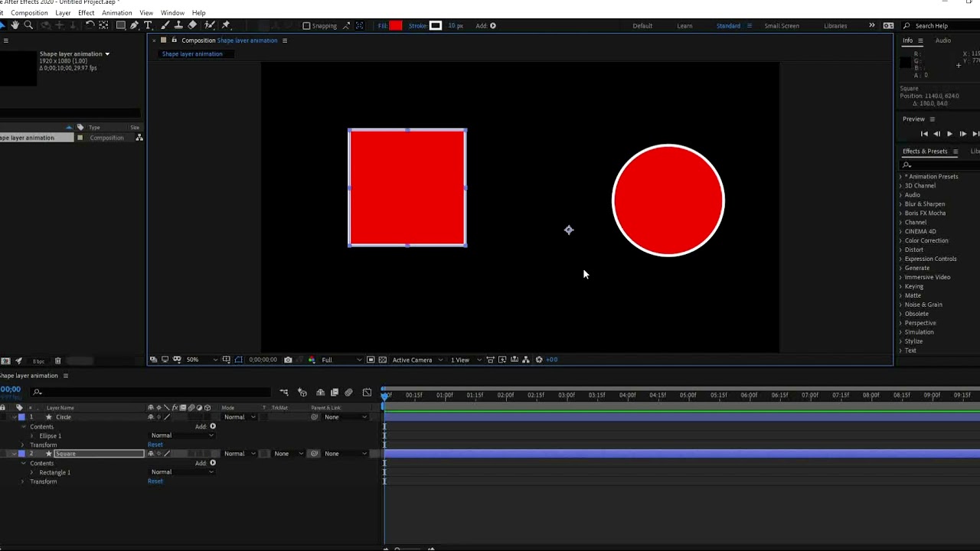Open the white Stroke color swatch
This screenshot has height=551, width=980.
tap(436, 26)
